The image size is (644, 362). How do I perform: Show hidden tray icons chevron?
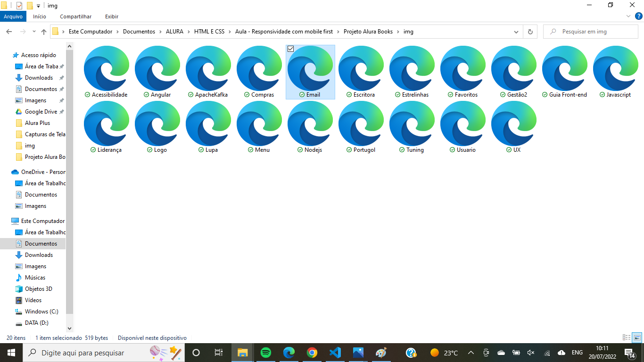(471, 353)
